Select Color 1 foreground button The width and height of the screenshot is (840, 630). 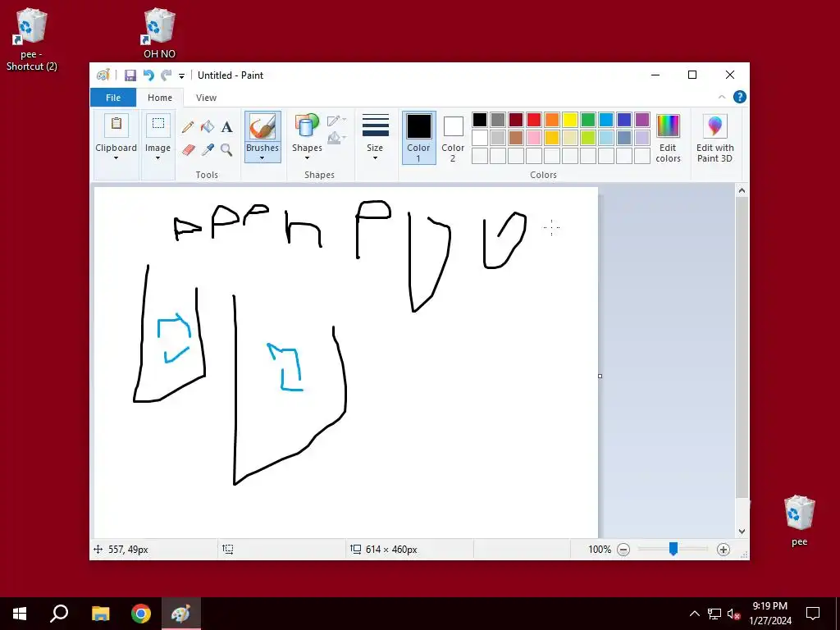(418, 138)
